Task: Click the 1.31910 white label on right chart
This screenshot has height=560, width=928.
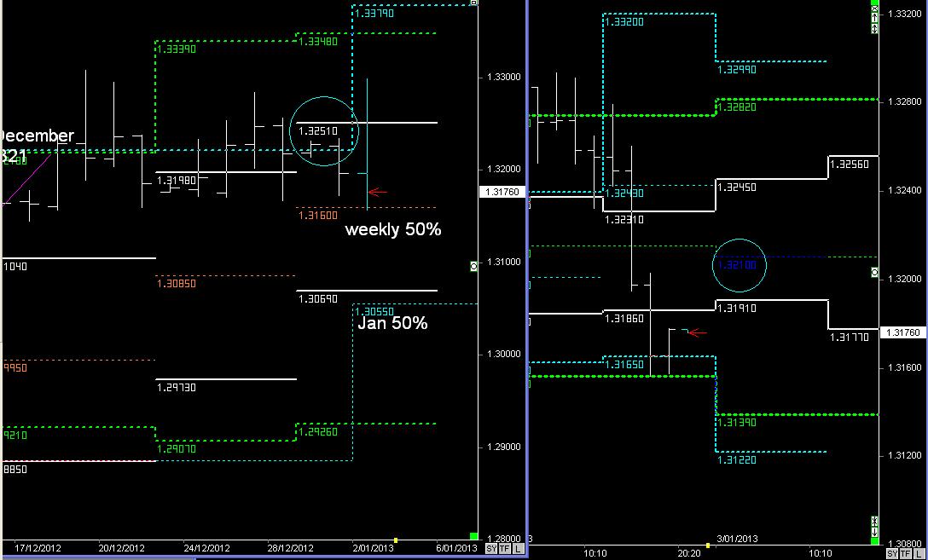Action: click(x=737, y=308)
